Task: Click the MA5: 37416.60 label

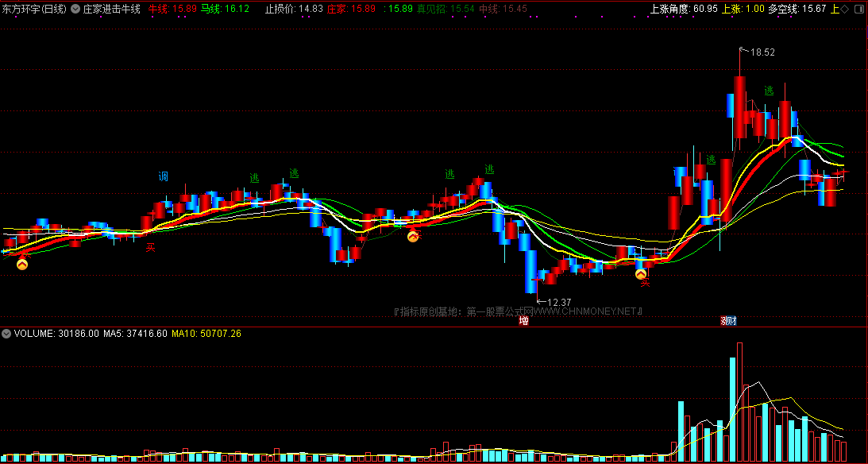Action: (135, 334)
